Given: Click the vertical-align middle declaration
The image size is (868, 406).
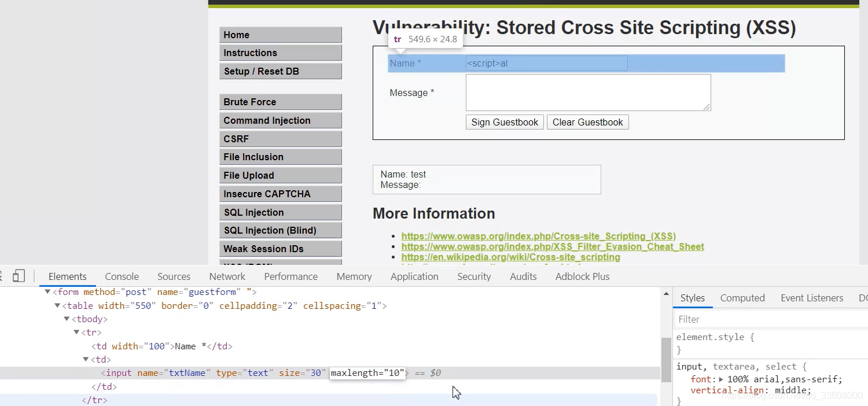Looking at the screenshot, I should [x=751, y=390].
